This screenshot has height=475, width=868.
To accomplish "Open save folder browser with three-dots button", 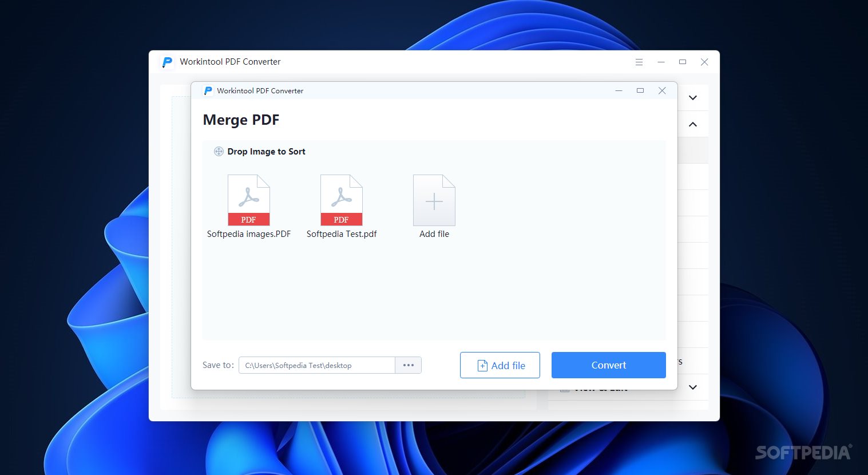I will coord(409,365).
